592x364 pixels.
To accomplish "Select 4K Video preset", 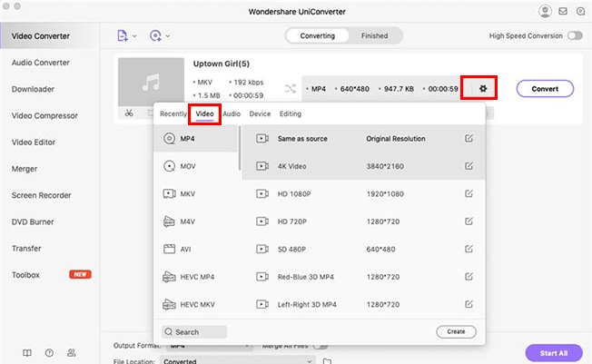I will pos(363,166).
